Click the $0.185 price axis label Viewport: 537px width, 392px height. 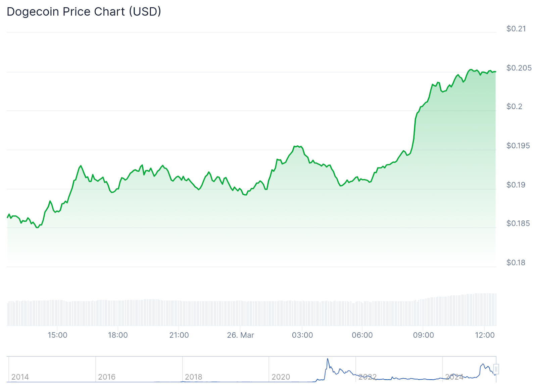[518, 223]
